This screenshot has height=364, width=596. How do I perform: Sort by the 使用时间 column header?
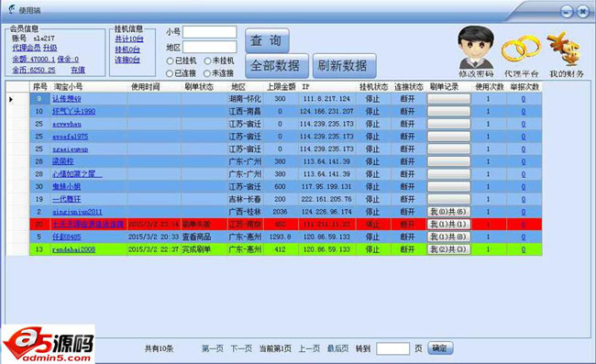(154, 87)
